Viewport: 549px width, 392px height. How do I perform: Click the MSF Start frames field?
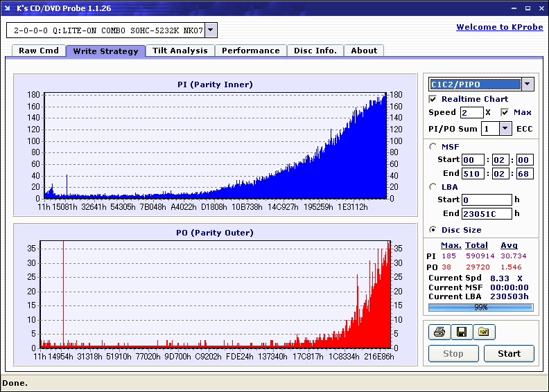(x=525, y=160)
